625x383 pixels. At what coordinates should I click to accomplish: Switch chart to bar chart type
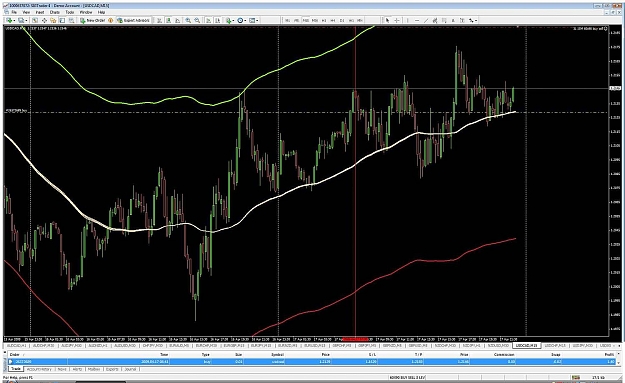[160, 20]
